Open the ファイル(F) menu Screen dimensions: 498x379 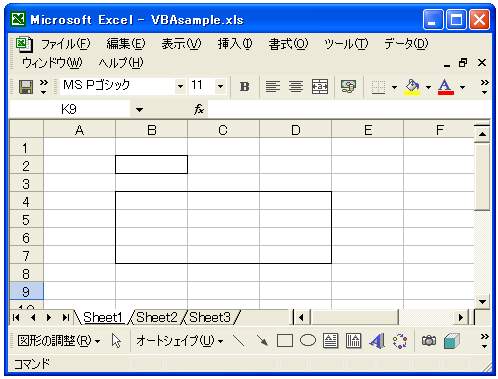pos(65,44)
